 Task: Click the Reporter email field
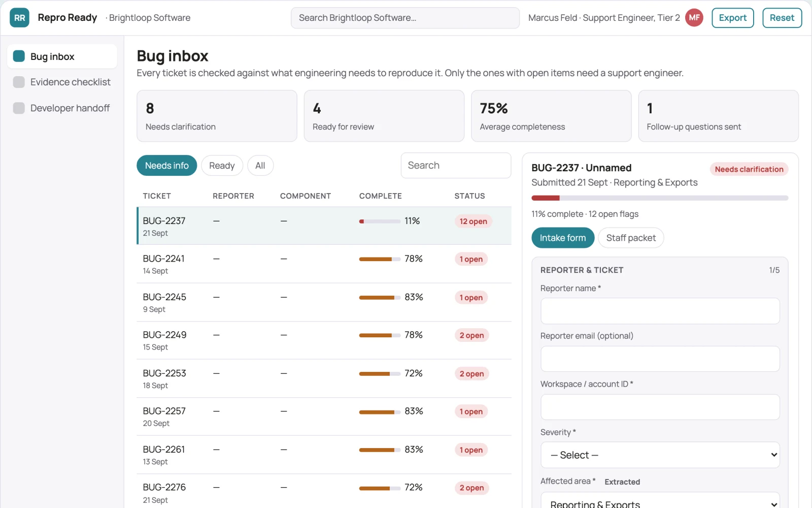point(660,359)
